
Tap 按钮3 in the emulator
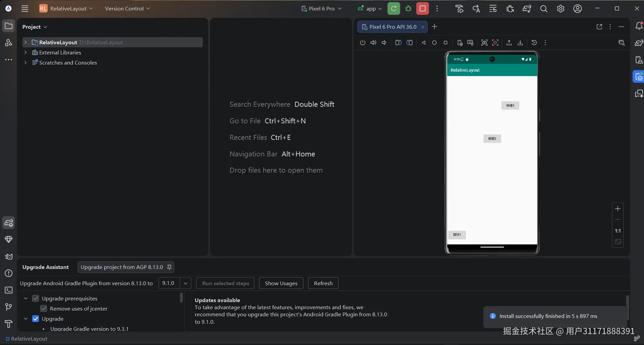point(510,105)
